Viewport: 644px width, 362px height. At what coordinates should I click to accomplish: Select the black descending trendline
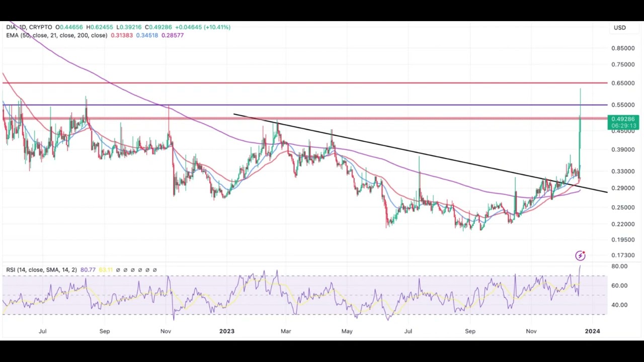click(x=420, y=153)
